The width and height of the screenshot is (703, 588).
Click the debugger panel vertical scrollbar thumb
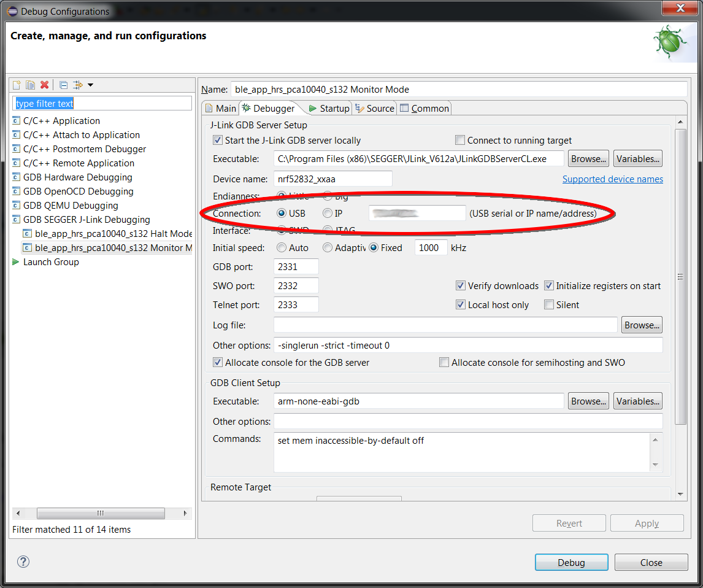tap(680, 277)
